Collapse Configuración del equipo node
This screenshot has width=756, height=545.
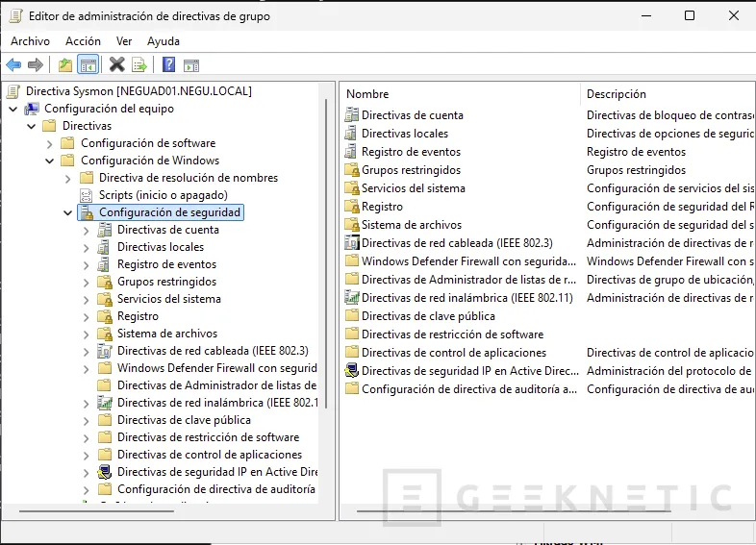(x=13, y=109)
